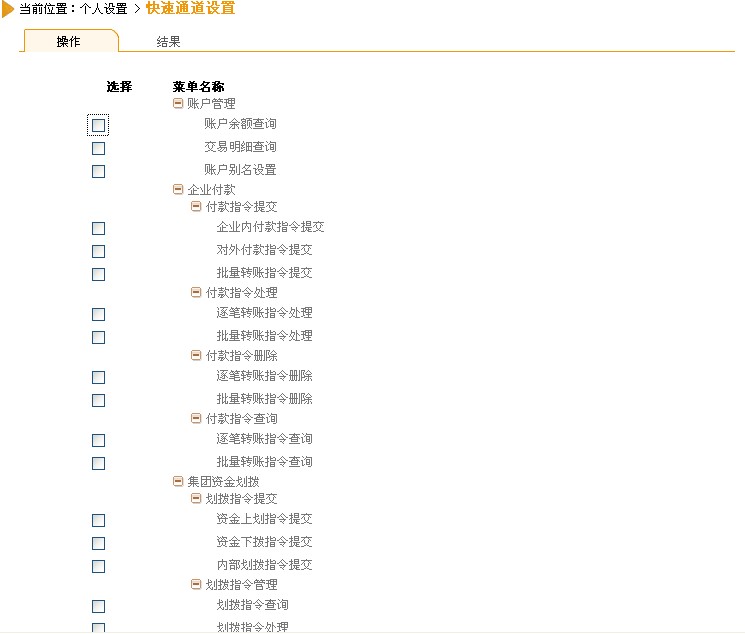Screen dimensions: 745x634
Task: Collapse the 账户管理 tree node
Action: point(178,103)
